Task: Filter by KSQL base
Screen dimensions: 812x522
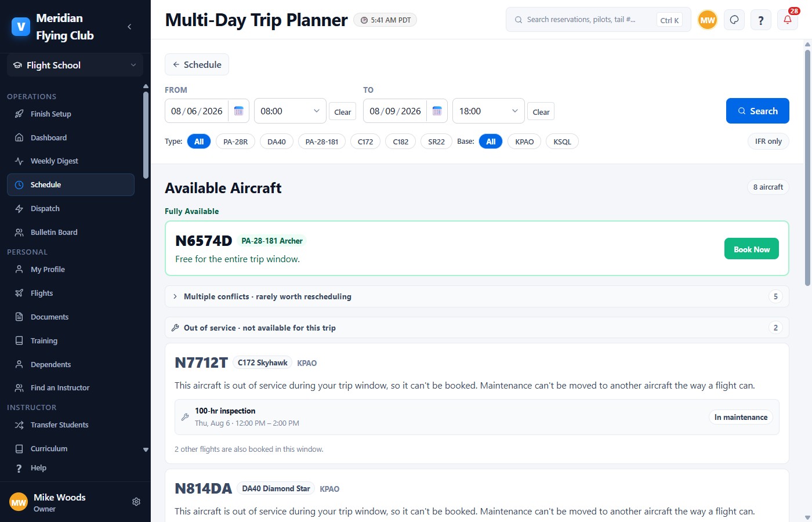Action: tap(563, 142)
